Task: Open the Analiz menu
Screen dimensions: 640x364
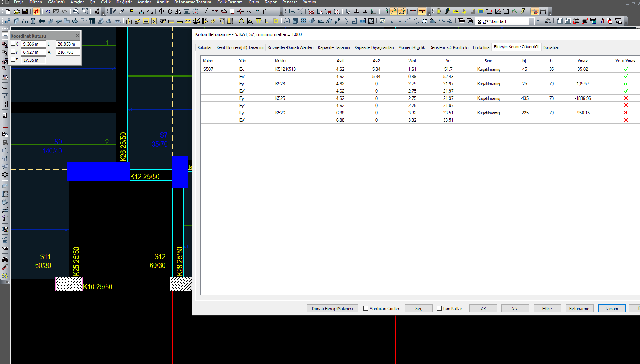Action: click(x=162, y=2)
